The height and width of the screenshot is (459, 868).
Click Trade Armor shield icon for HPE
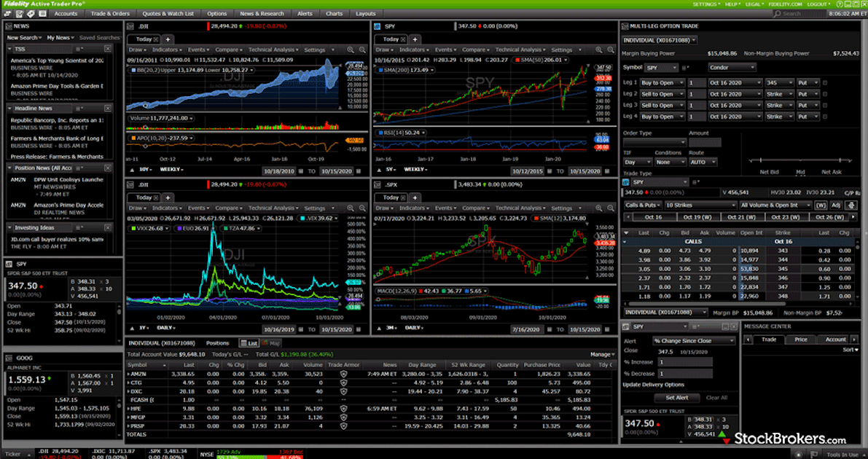click(343, 409)
